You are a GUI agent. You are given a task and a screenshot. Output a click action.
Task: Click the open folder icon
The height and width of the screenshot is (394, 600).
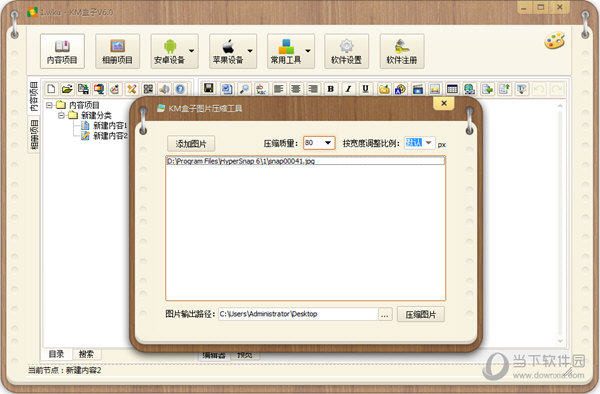click(x=67, y=89)
